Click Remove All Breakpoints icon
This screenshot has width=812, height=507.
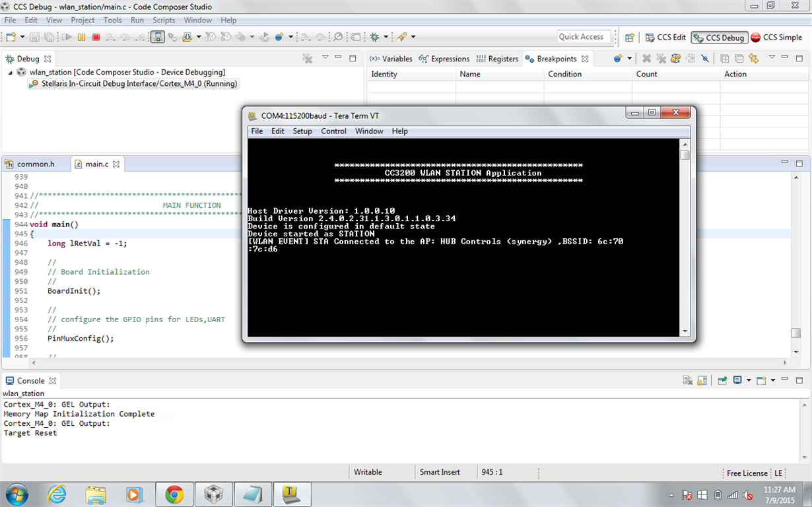click(661, 59)
